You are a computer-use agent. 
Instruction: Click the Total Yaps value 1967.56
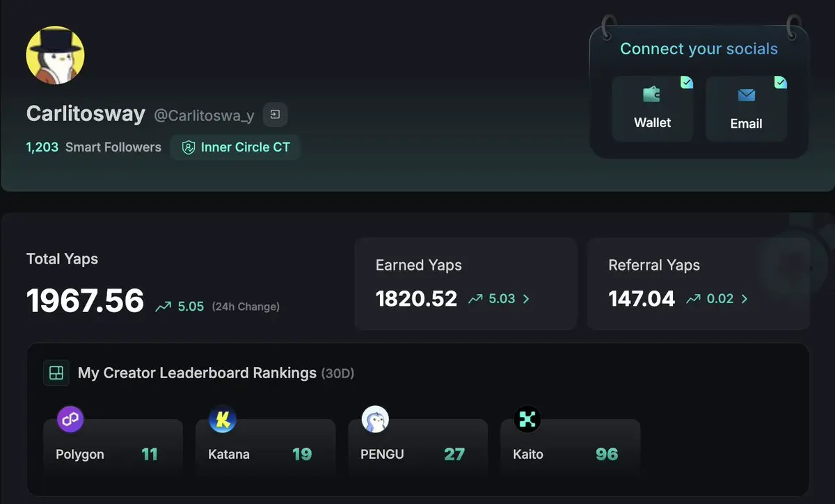point(85,301)
